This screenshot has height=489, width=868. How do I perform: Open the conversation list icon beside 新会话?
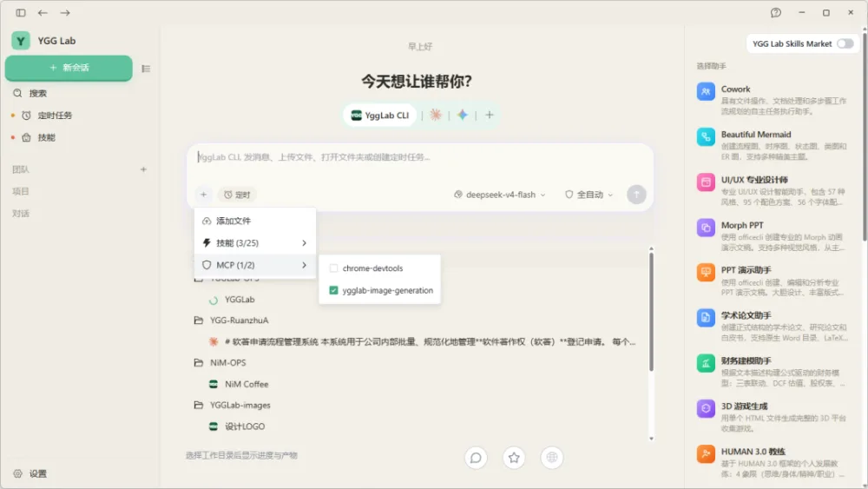[x=146, y=69]
